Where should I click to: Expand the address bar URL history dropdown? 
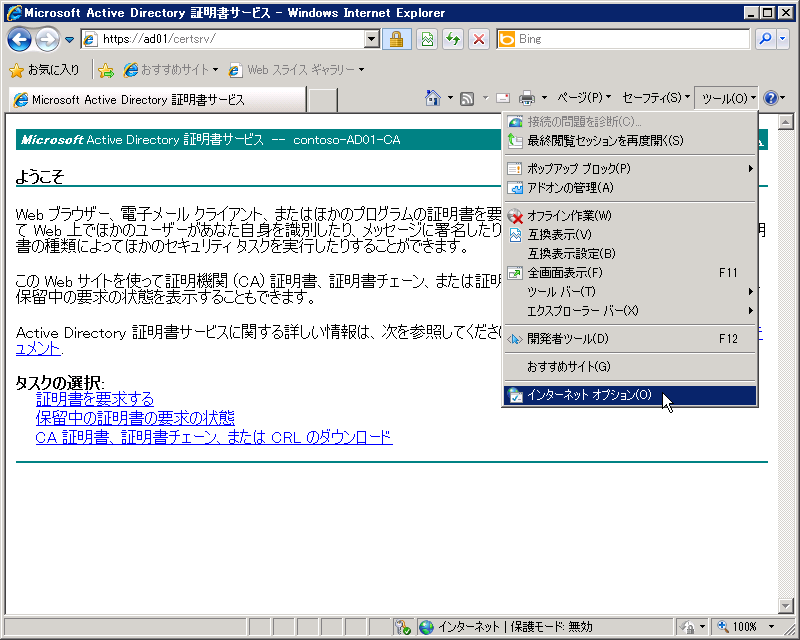372,39
